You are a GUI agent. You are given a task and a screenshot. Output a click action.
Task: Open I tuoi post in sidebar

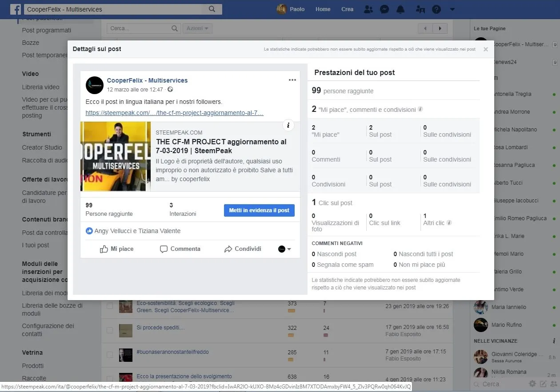click(36, 245)
